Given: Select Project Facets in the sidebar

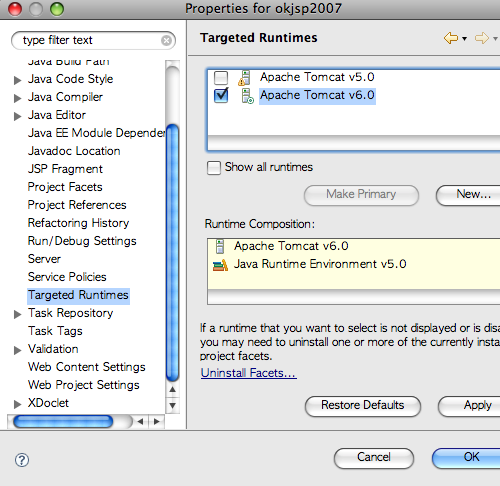Looking at the screenshot, I should [x=65, y=187].
